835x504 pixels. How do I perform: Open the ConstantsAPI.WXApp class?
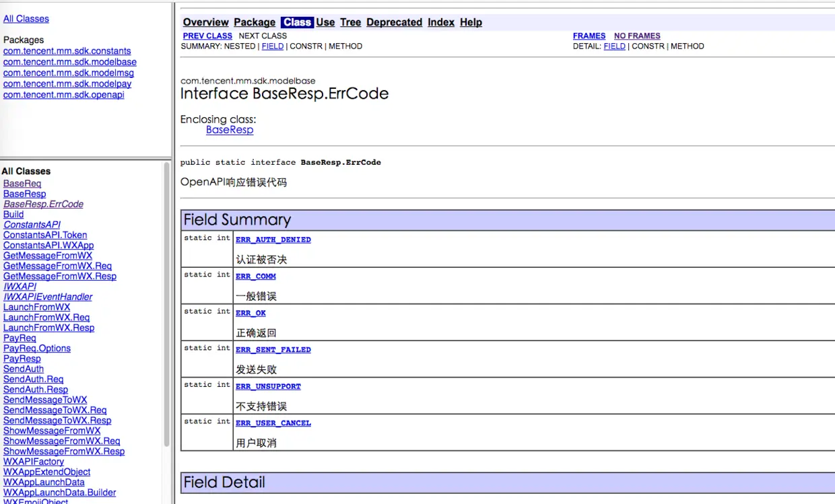(x=48, y=246)
